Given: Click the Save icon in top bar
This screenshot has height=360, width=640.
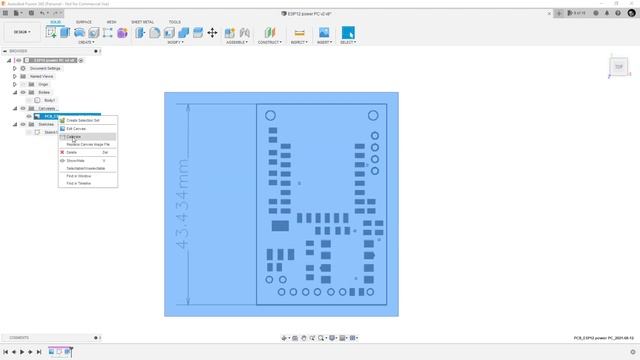Looking at the screenshot, I should [x=31, y=13].
